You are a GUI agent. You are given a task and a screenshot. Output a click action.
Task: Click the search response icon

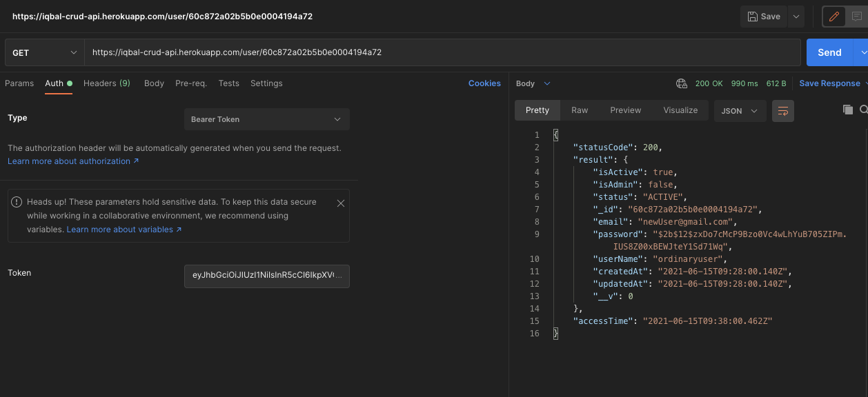(864, 110)
